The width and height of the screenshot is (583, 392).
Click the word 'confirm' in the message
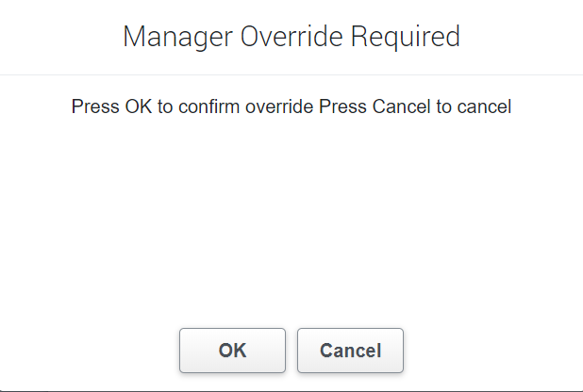209,107
